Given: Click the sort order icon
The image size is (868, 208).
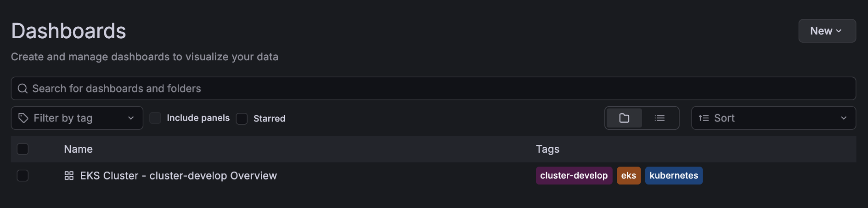Looking at the screenshot, I should click(x=704, y=118).
